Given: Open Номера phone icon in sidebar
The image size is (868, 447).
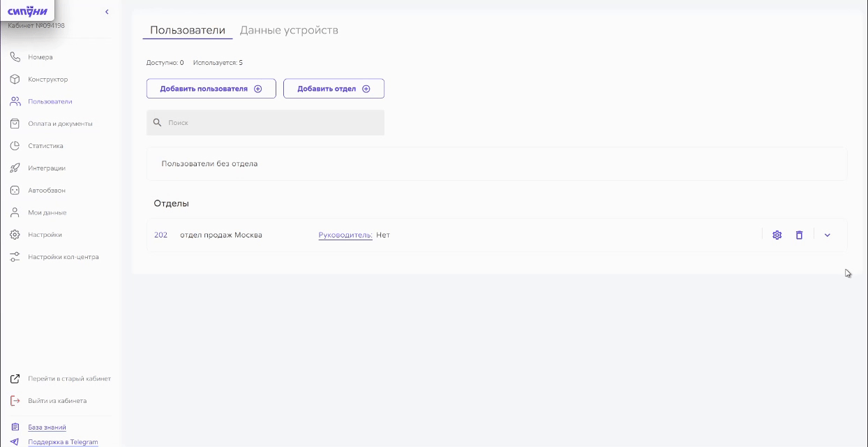Looking at the screenshot, I should (15, 57).
